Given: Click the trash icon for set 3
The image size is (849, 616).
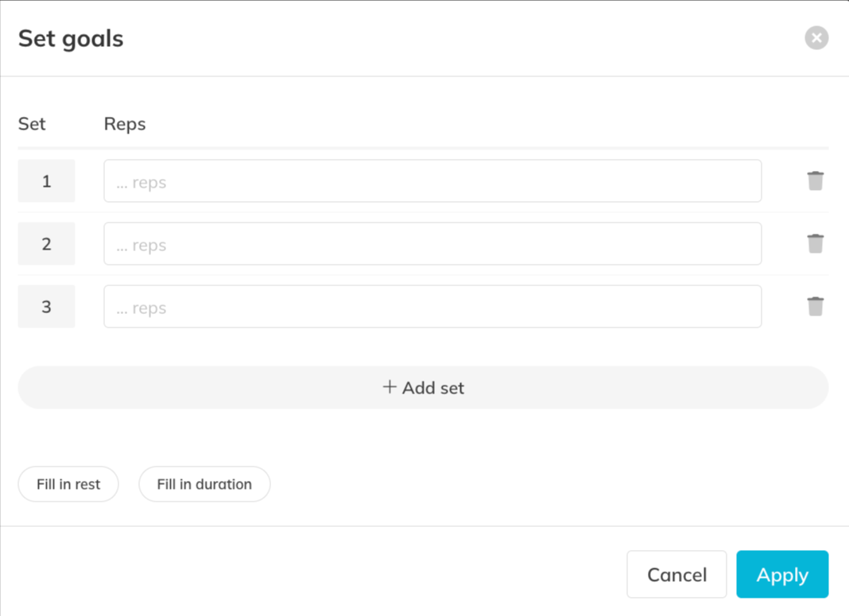Looking at the screenshot, I should coord(816,307).
